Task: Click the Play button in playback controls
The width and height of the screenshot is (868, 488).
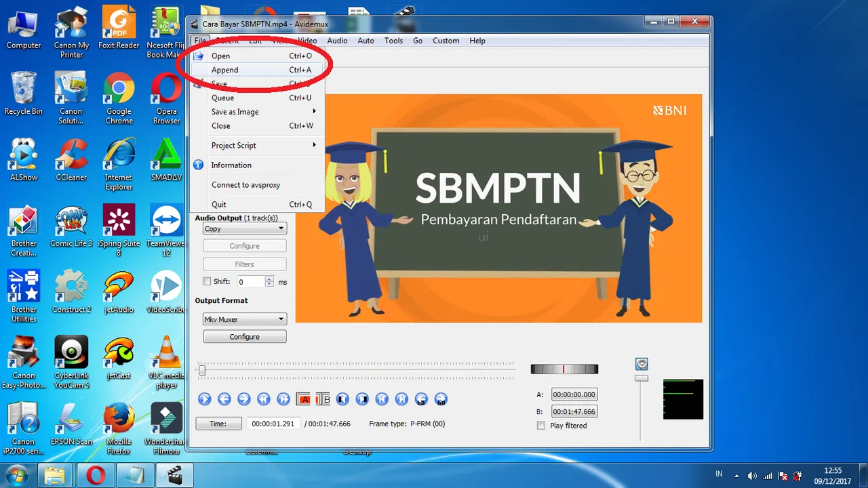Action: (x=204, y=399)
